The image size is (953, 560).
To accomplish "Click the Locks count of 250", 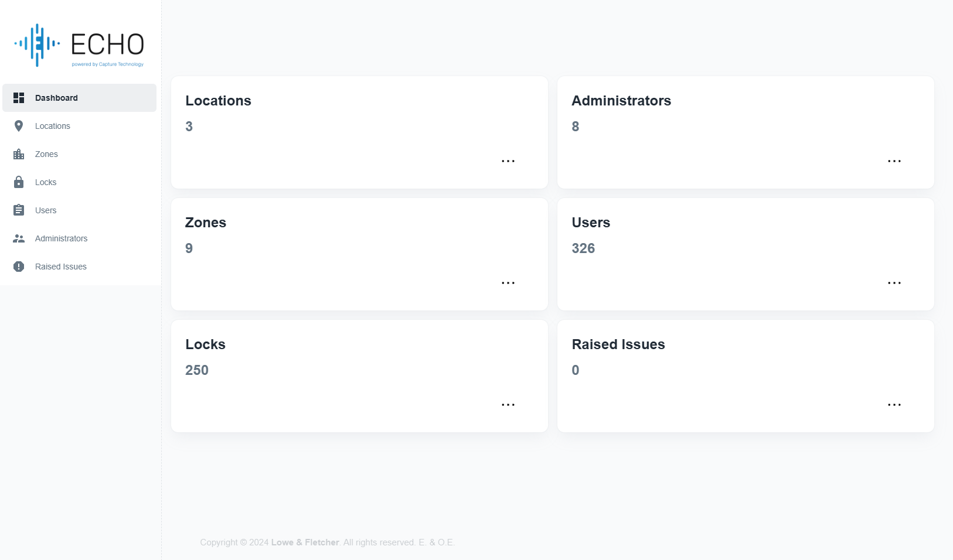I will coord(197,370).
